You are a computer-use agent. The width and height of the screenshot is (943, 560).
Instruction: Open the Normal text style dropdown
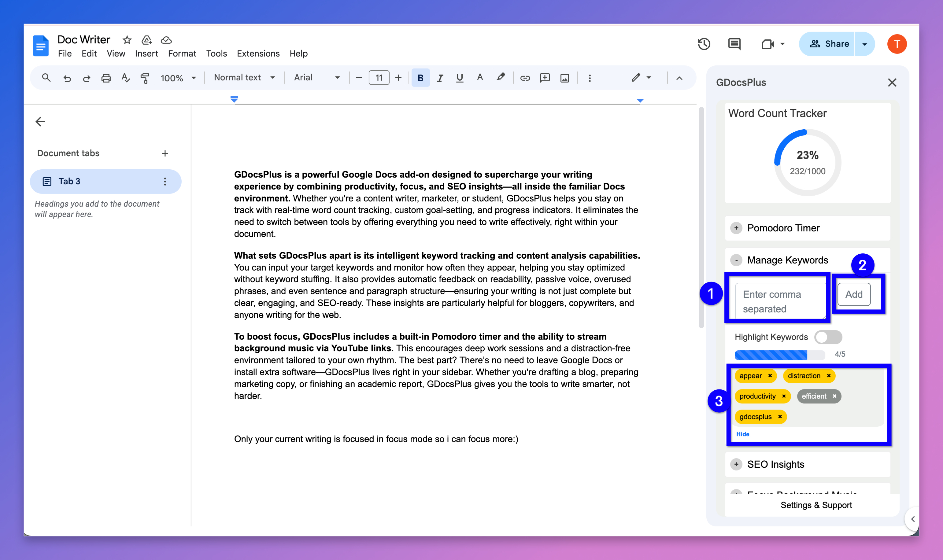(244, 78)
